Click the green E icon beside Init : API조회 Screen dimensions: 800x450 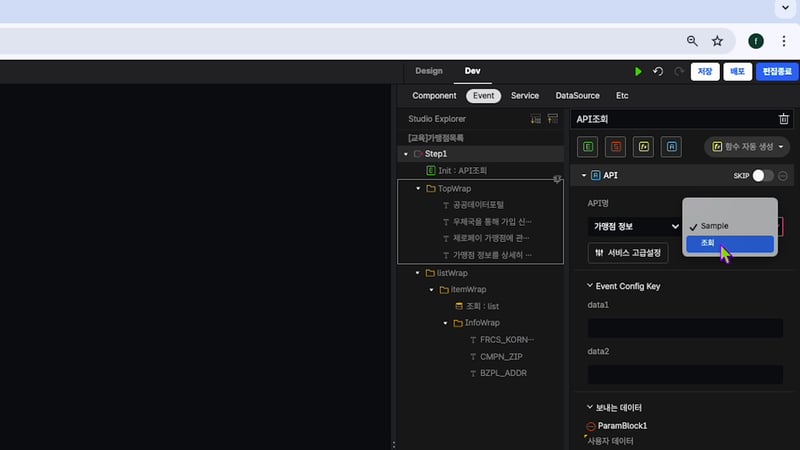click(x=431, y=170)
